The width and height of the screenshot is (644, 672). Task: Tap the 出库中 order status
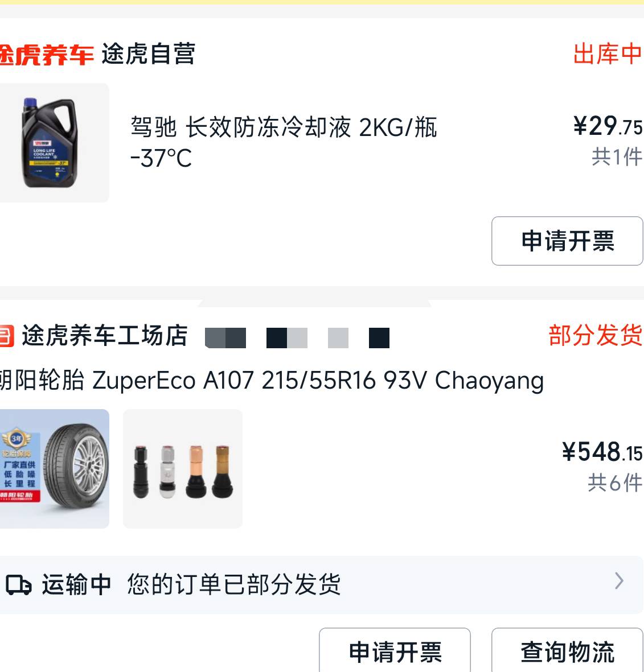tap(607, 54)
